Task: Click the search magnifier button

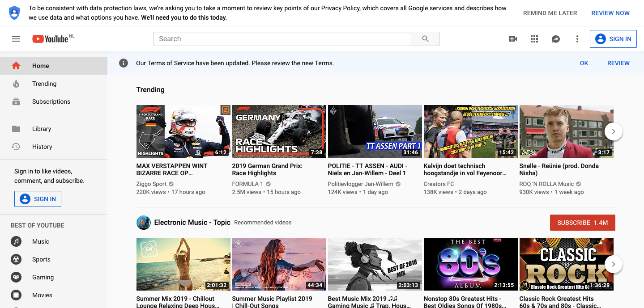Action: pos(425,39)
